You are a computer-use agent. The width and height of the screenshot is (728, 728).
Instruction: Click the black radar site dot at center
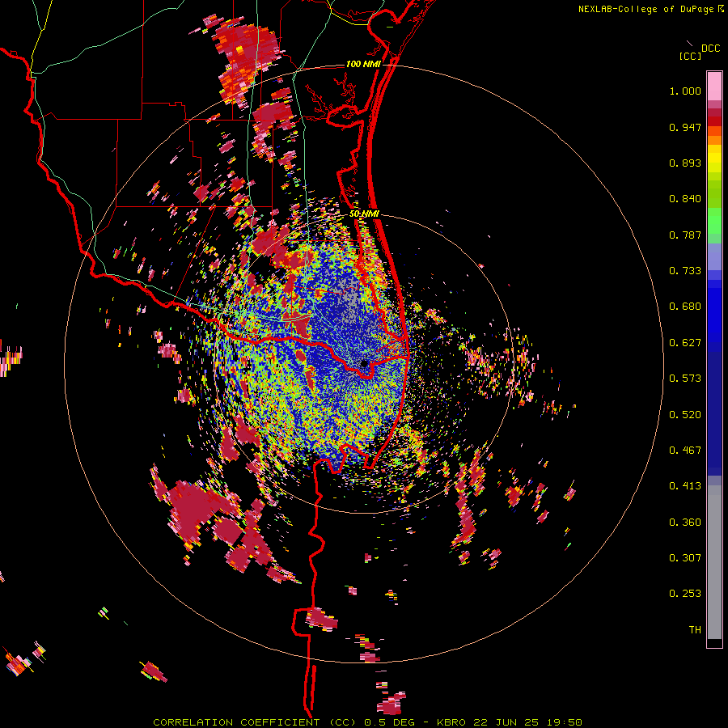click(x=365, y=363)
